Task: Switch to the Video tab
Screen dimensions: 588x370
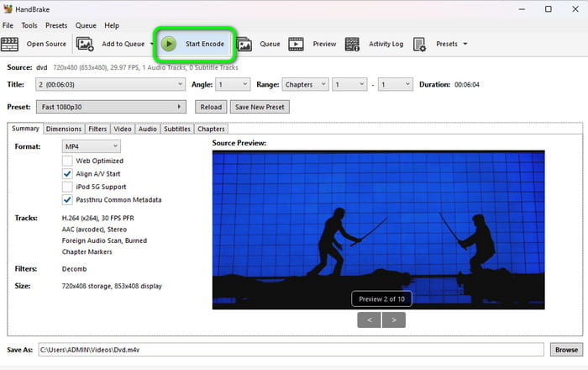Action: coord(123,129)
